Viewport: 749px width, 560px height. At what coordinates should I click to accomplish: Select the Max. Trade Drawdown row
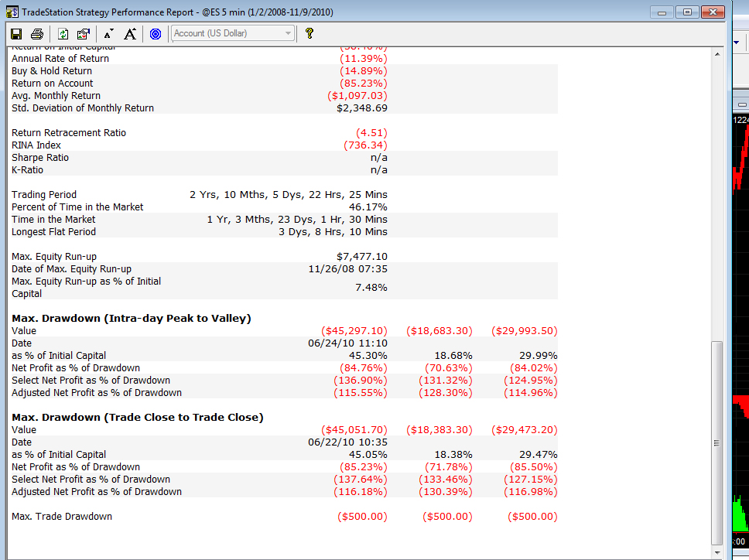[282, 517]
